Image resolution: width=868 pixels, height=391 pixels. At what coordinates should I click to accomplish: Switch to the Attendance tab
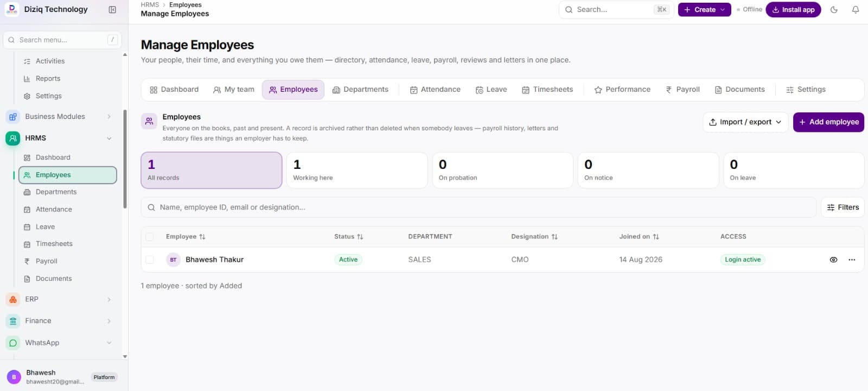pos(435,90)
